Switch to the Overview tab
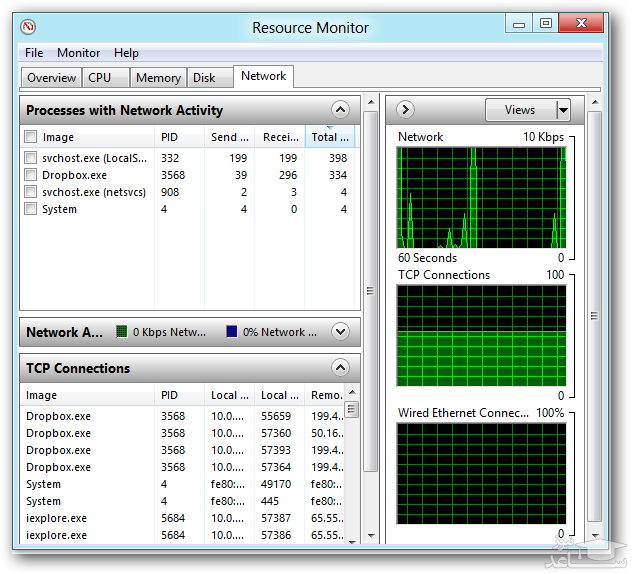633x574 pixels. 51,78
